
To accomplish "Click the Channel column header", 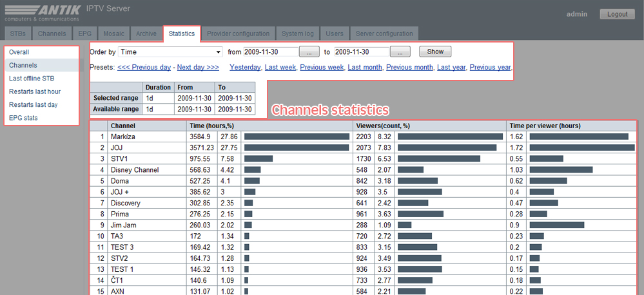I will [147, 126].
